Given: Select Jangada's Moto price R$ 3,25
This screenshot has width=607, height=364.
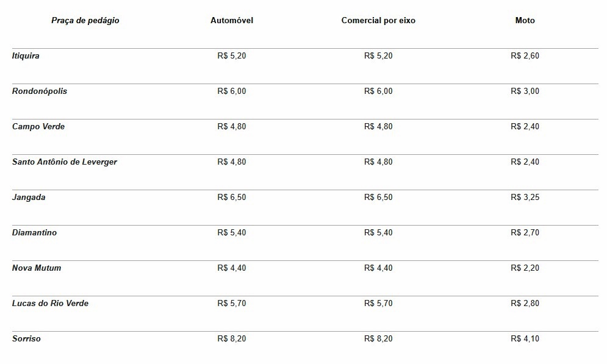Looking at the screenshot, I should pyautogui.click(x=525, y=198).
